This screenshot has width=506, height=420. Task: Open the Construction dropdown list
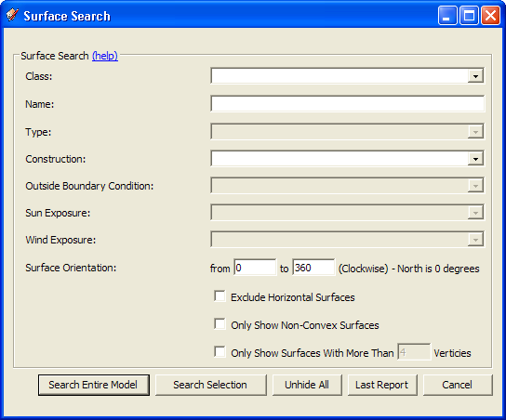475,159
